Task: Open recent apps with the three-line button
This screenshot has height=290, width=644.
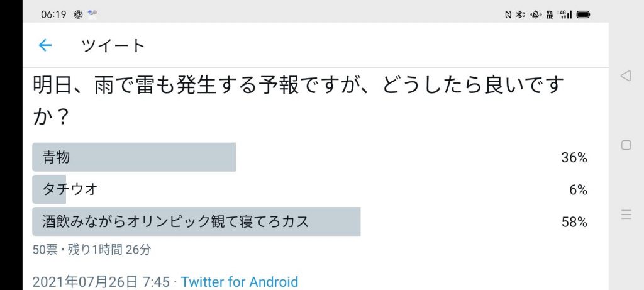Action: pyautogui.click(x=626, y=215)
